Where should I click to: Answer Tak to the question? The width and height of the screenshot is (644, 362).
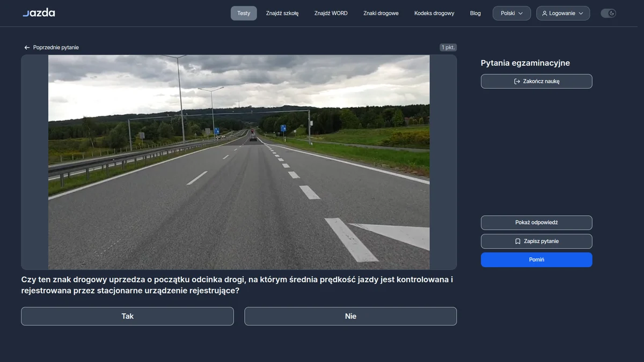click(x=127, y=316)
